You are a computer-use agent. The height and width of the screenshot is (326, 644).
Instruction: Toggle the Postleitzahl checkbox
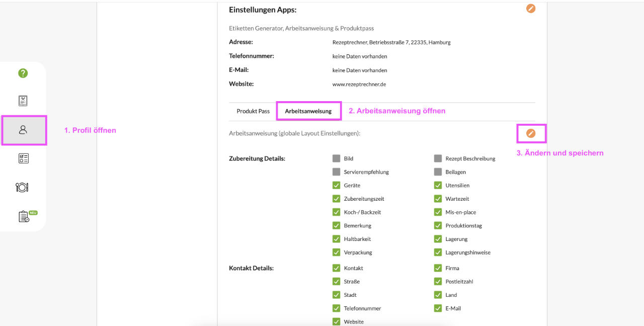click(438, 282)
